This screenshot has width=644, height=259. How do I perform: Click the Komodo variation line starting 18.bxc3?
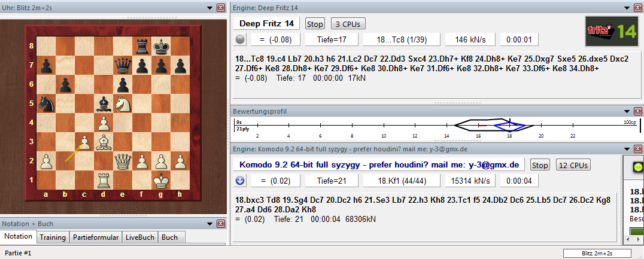[423, 205]
